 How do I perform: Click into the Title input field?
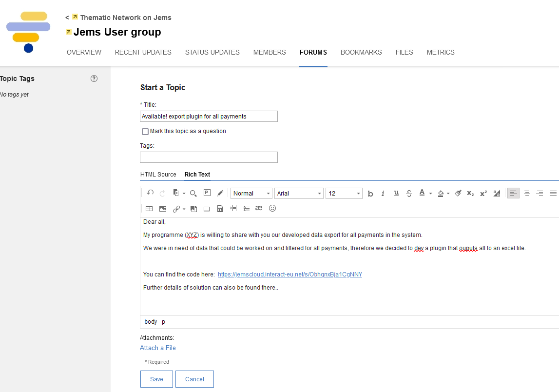(209, 116)
